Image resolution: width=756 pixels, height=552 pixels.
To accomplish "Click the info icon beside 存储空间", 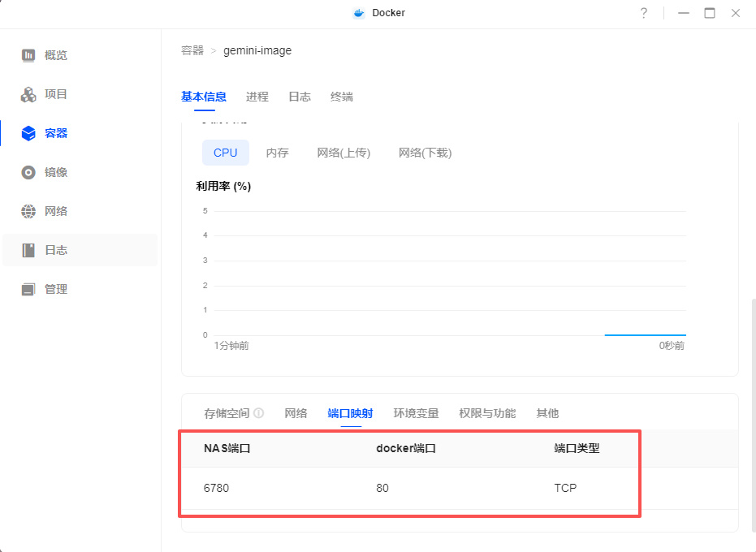I will pos(259,413).
